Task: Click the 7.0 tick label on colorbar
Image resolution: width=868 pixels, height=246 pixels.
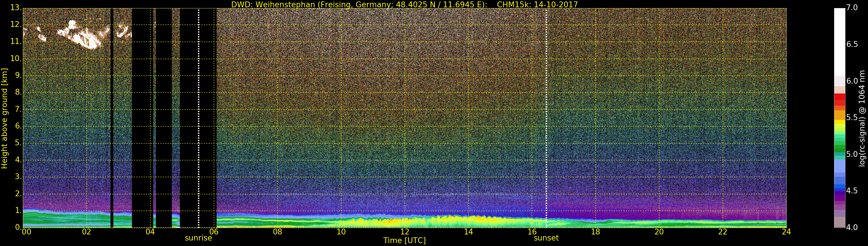Action: click(852, 8)
